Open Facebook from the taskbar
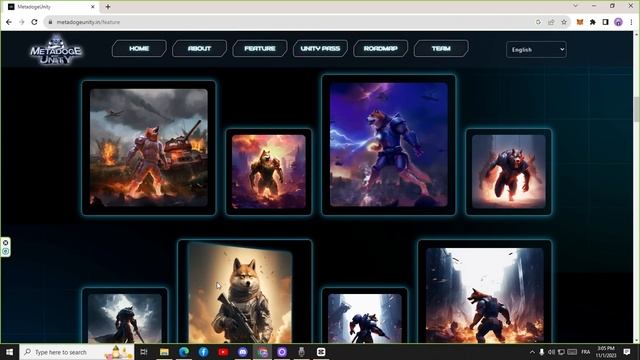 coord(203,352)
